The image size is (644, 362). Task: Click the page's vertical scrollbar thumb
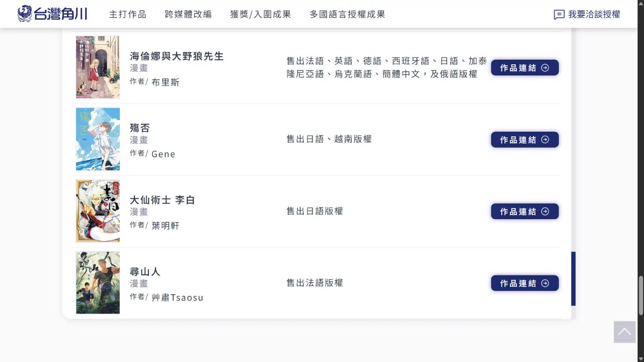641,296
